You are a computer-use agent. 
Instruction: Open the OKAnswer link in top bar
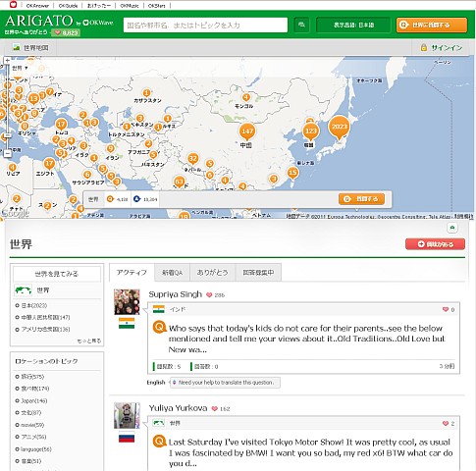point(37,6)
